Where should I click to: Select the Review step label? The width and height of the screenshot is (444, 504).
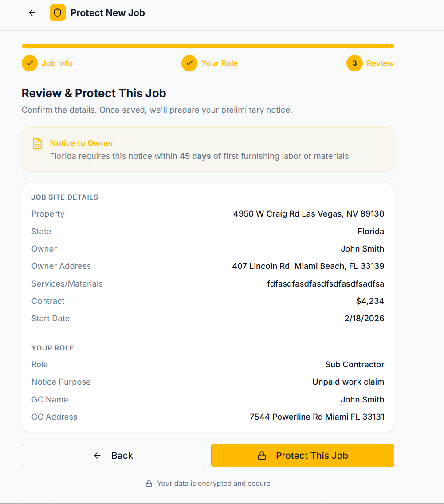(380, 63)
